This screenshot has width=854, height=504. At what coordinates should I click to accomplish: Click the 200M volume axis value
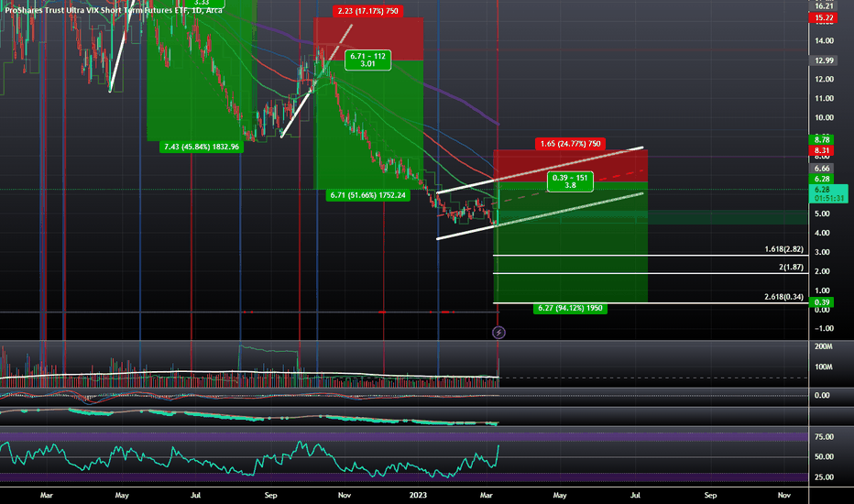coord(824,346)
